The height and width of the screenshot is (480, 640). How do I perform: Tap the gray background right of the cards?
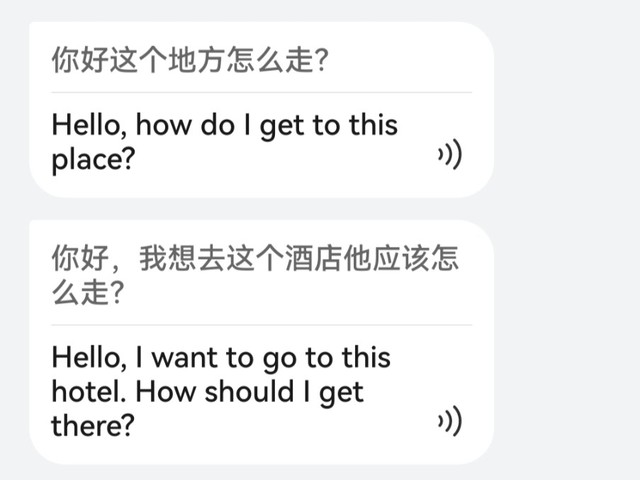tap(567, 240)
